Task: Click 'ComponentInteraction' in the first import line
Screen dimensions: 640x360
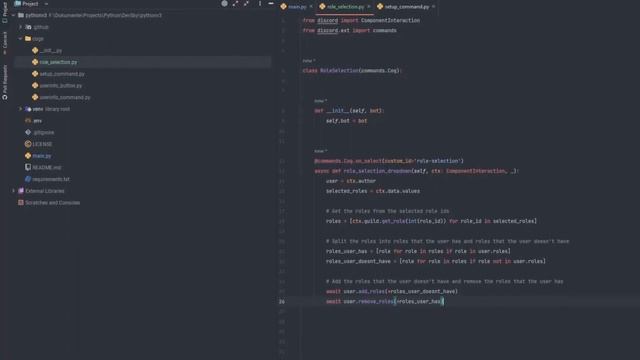Action: coord(390,20)
